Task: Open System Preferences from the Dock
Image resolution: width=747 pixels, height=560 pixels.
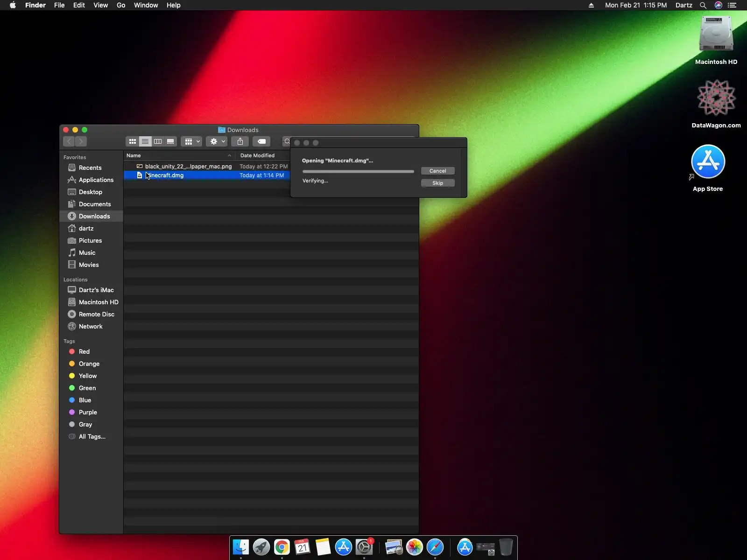Action: [364, 547]
